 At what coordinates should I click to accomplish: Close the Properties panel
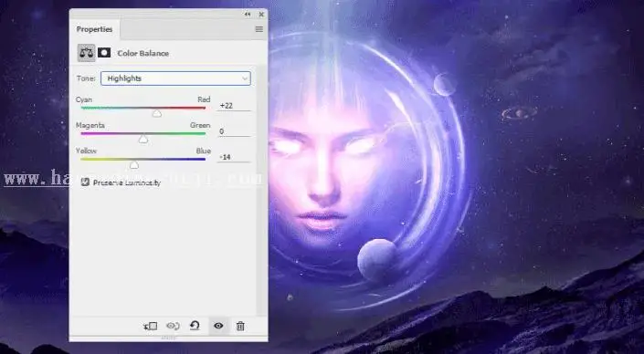261,15
